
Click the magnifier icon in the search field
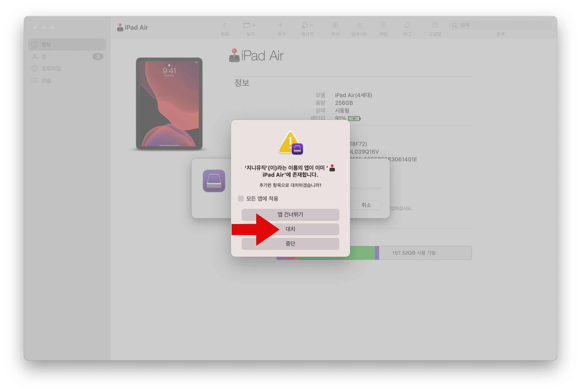pyautogui.click(x=455, y=25)
